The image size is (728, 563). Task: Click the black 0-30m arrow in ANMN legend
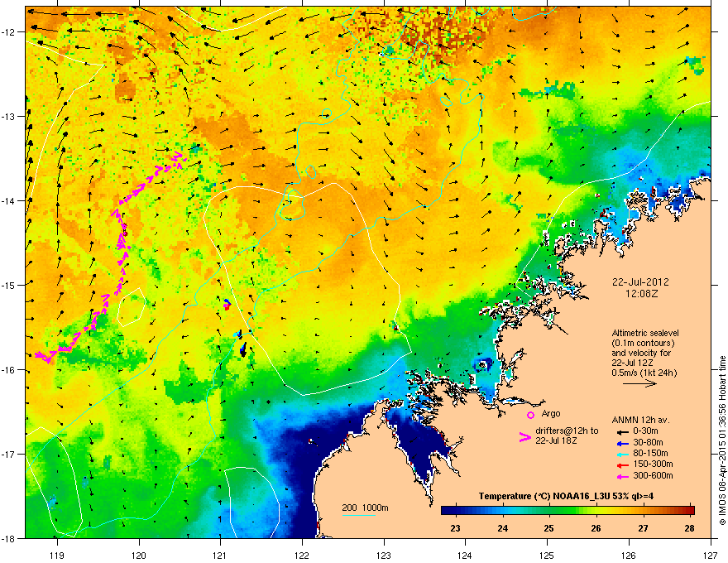[622, 431]
